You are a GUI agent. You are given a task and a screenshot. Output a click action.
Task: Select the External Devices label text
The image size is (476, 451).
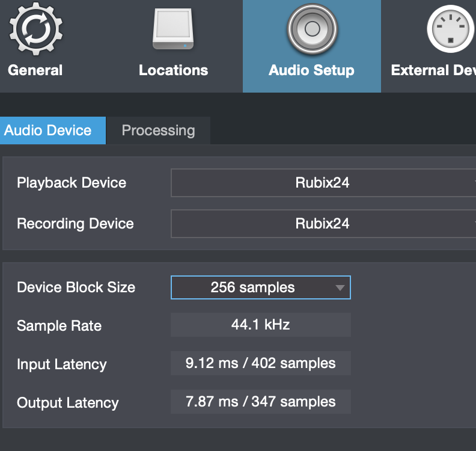point(433,70)
